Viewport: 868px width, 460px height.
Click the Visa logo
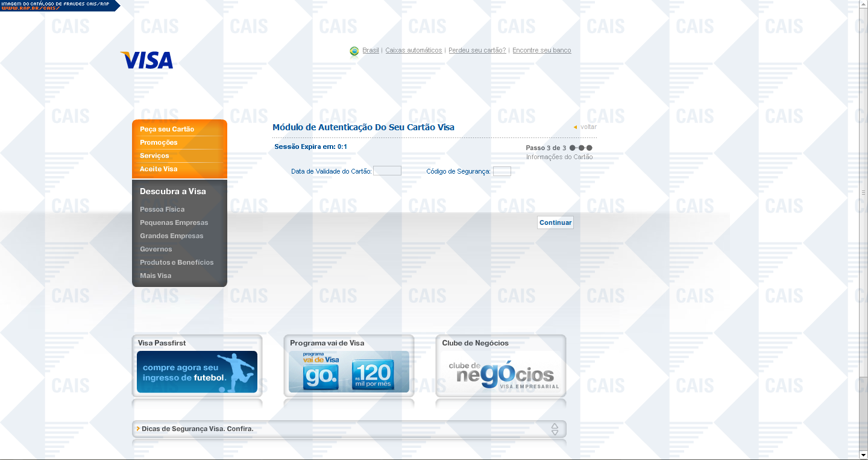click(146, 60)
